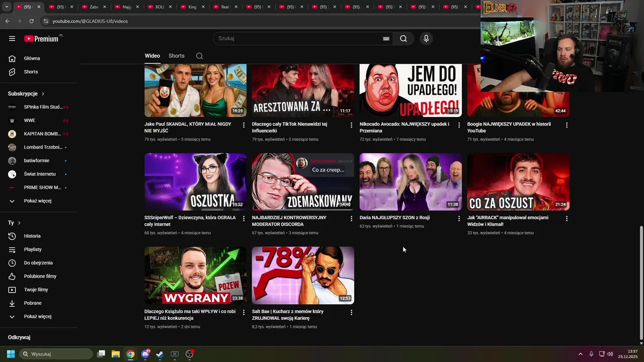View site information icon in address bar
The width and height of the screenshot is (644, 362).
[46, 21]
